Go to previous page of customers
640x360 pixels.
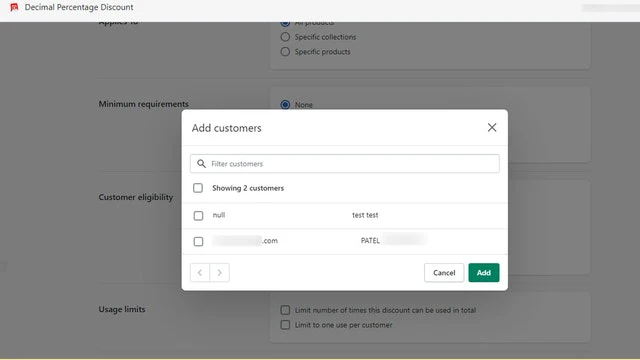(x=200, y=272)
